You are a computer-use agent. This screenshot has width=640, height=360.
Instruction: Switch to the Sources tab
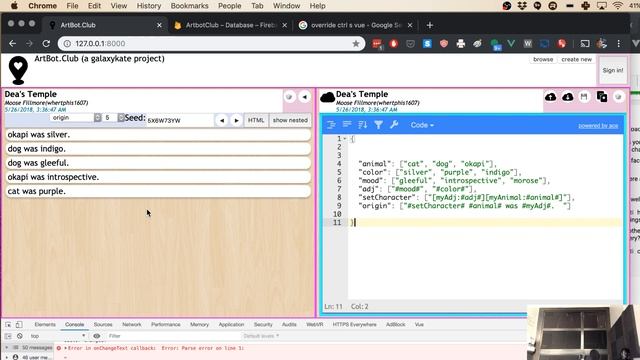(x=103, y=324)
